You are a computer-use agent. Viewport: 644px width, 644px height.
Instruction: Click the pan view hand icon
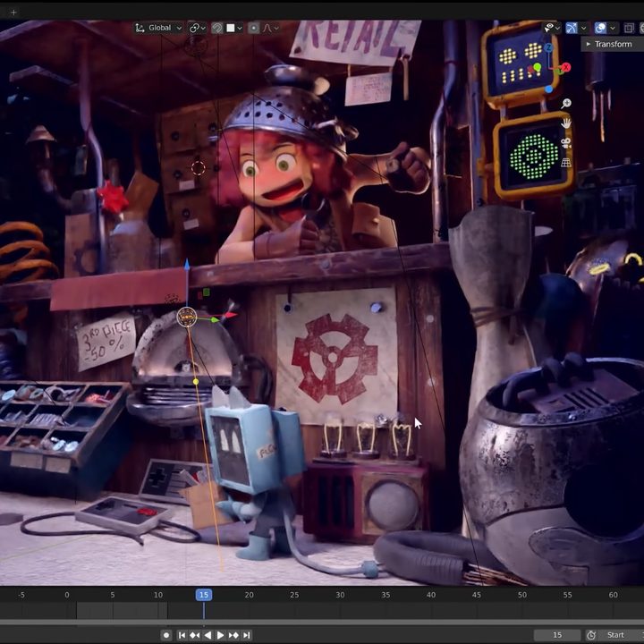[x=566, y=123]
